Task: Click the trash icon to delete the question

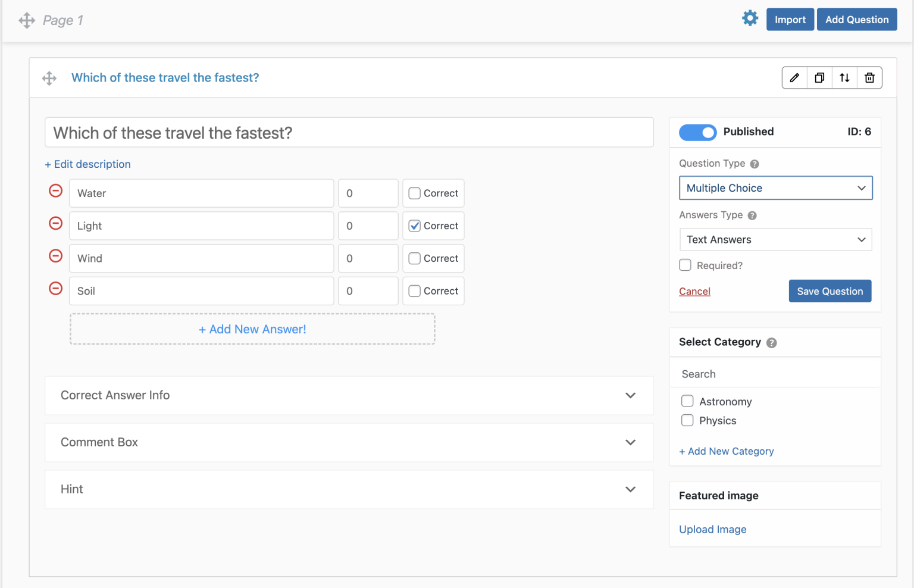Action: pos(869,77)
